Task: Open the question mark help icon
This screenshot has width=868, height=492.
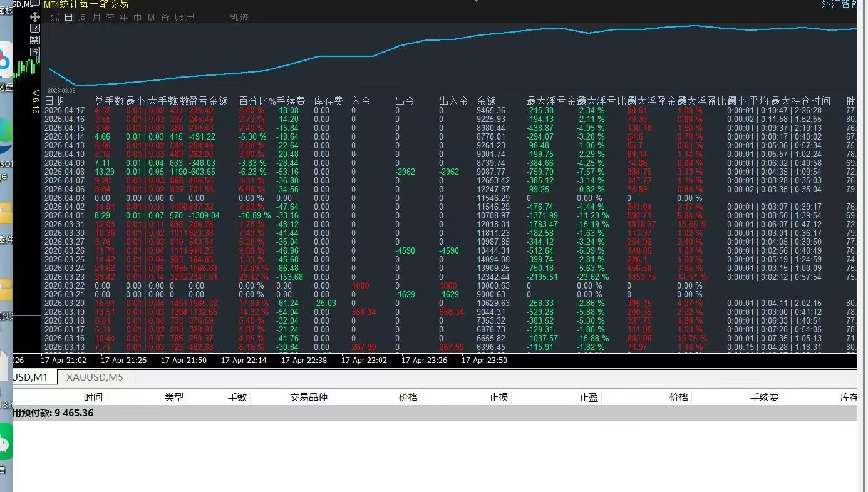Action: coord(35,29)
